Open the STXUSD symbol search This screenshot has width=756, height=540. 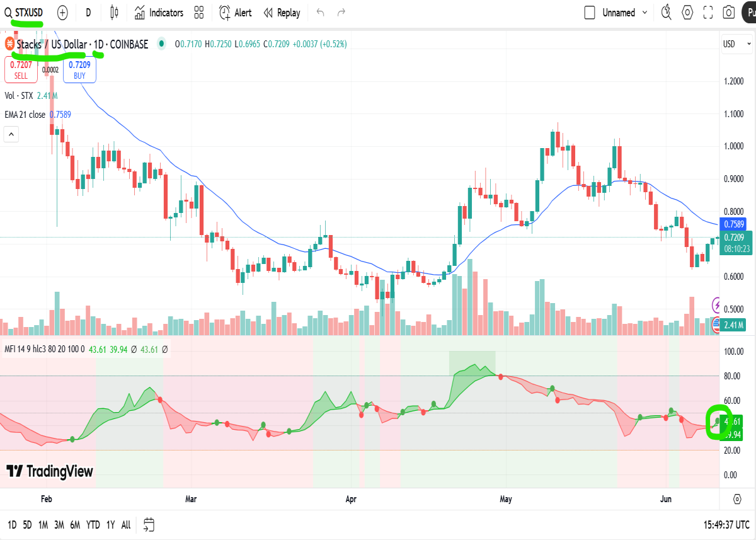point(25,13)
